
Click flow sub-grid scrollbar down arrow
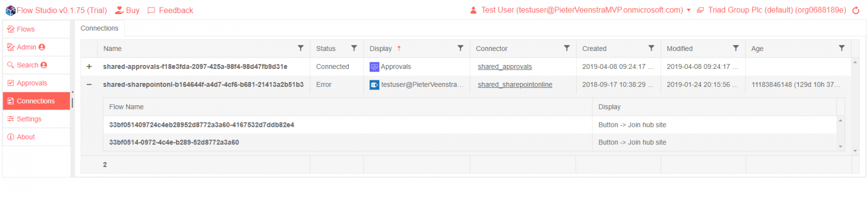coord(841,146)
